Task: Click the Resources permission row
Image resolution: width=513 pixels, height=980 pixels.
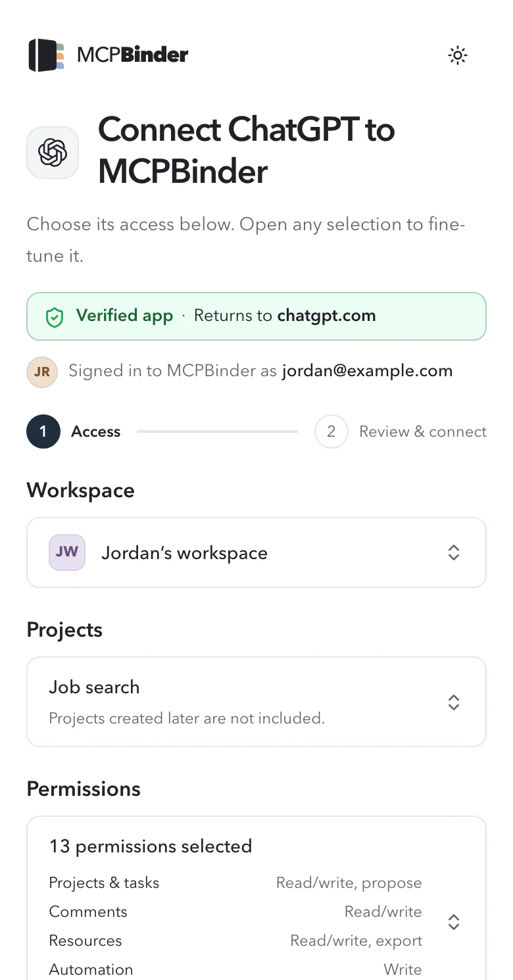Action: click(x=235, y=941)
